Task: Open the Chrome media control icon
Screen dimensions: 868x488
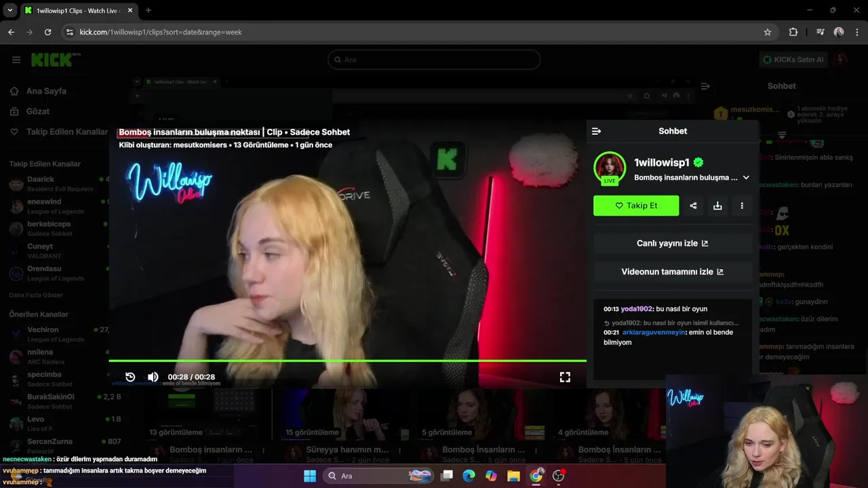Action: click(x=821, y=32)
